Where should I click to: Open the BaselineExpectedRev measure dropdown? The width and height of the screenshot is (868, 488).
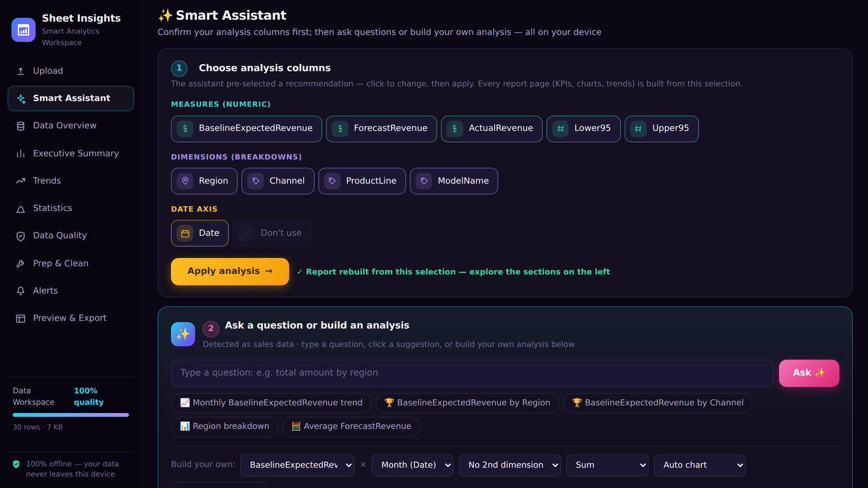(297, 465)
